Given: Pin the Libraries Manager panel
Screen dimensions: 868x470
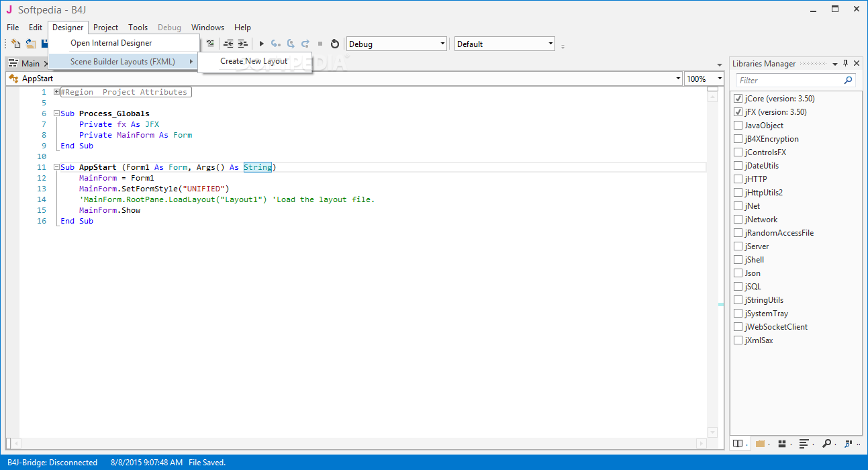Looking at the screenshot, I should pos(846,63).
